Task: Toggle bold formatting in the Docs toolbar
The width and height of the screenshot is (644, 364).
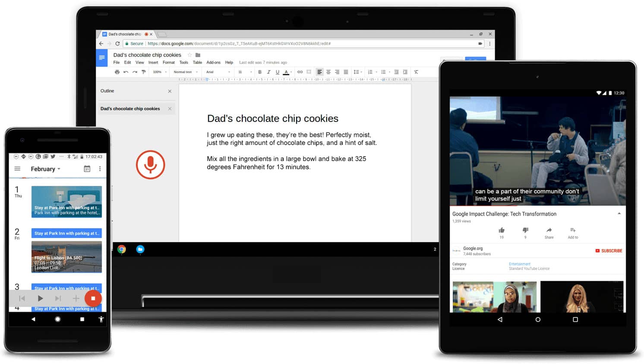Action: [x=260, y=72]
